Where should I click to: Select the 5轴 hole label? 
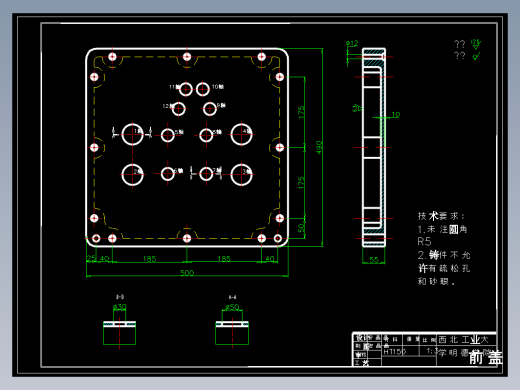[x=179, y=132]
